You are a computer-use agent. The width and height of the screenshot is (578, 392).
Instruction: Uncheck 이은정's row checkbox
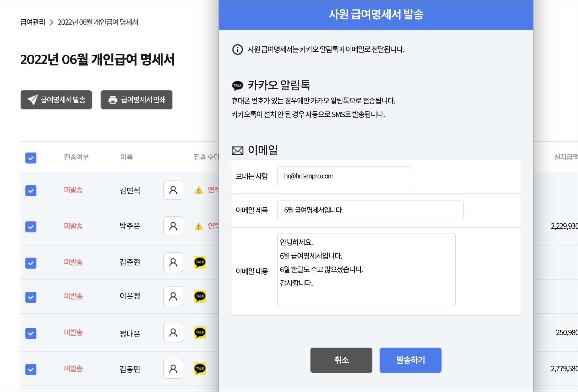point(31,297)
